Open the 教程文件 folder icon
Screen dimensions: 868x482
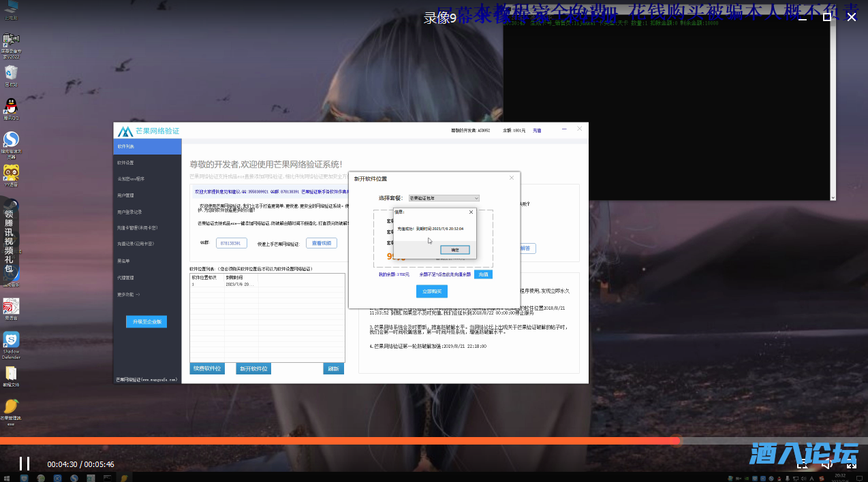pyautogui.click(x=11, y=374)
